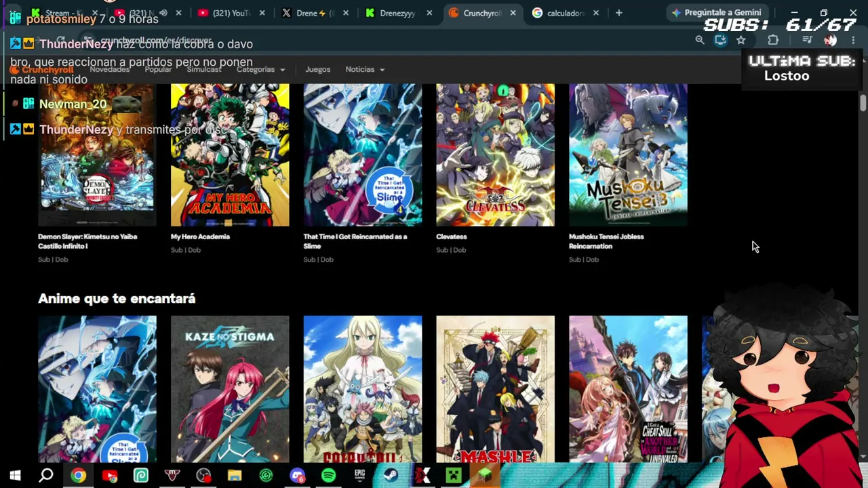Launch OBS Studio from the taskbar
868x488 pixels.
[x=203, y=476]
